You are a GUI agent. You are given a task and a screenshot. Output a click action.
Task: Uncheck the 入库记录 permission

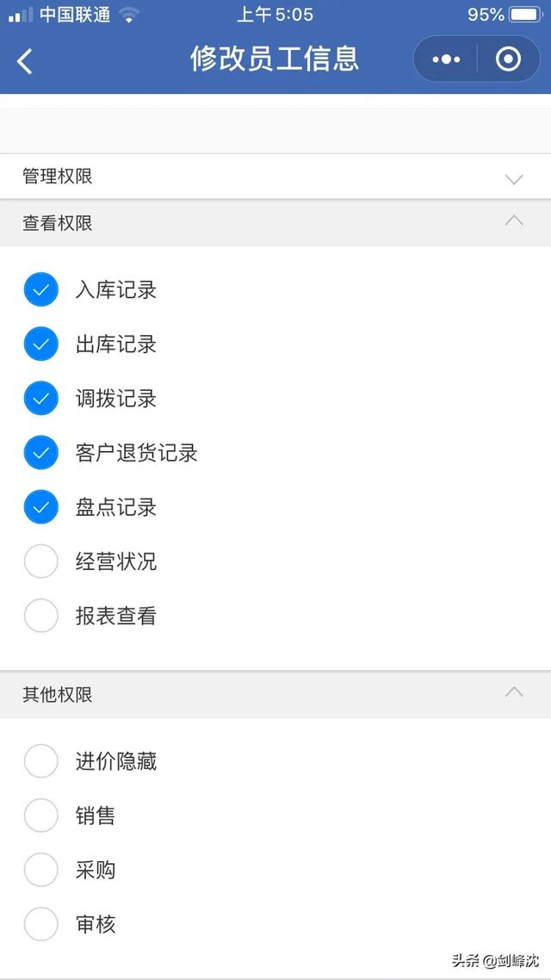[40, 290]
